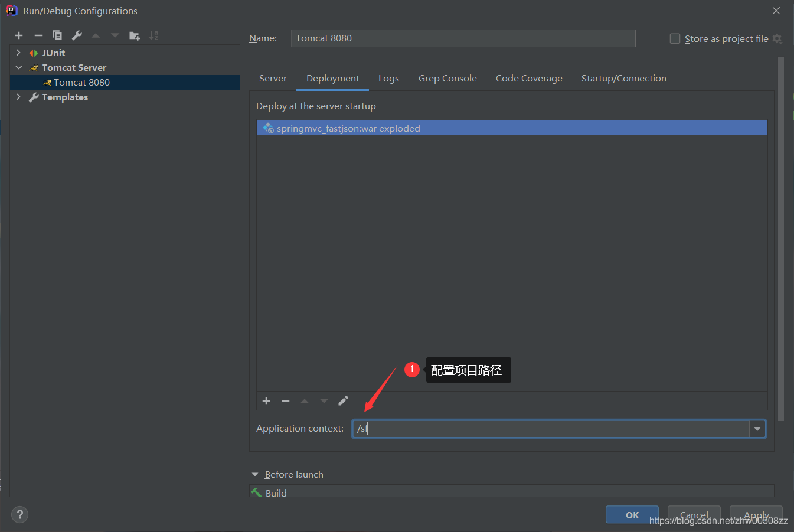Select the Build before launch task
Viewport: 794px width, 532px height.
point(511,492)
